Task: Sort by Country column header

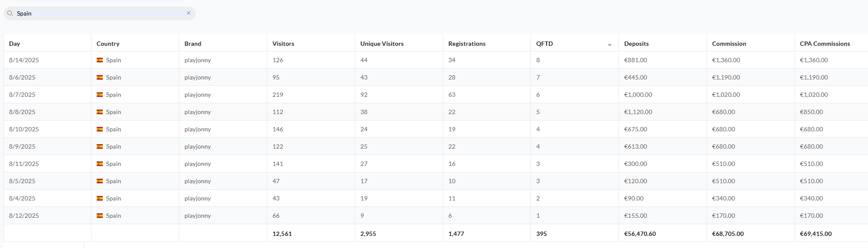Action: (x=108, y=44)
